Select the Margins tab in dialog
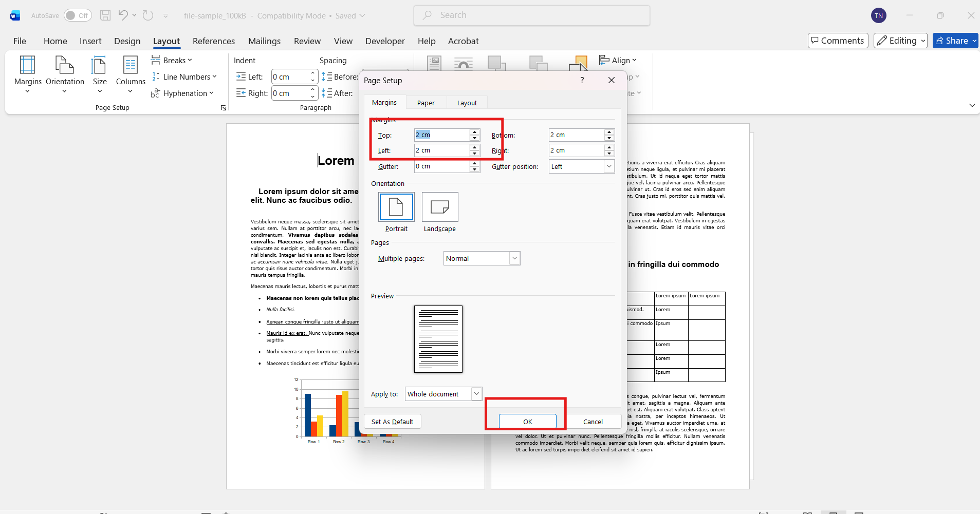The image size is (980, 514). [384, 102]
